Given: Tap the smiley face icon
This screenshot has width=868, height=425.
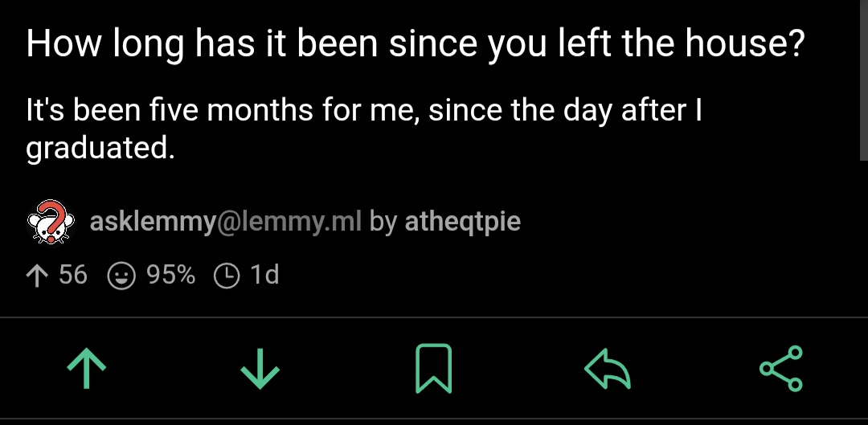Looking at the screenshot, I should (121, 276).
